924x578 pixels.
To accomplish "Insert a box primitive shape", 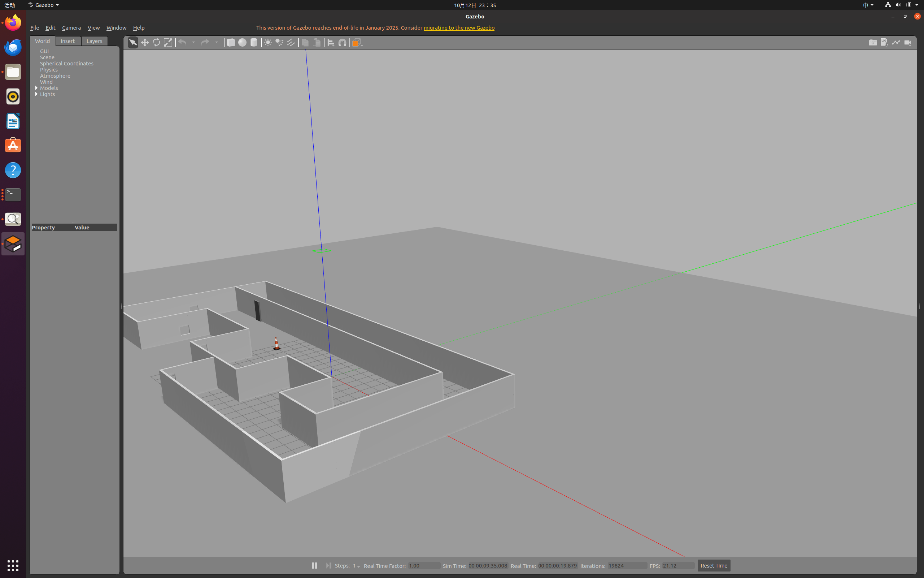I will point(231,42).
